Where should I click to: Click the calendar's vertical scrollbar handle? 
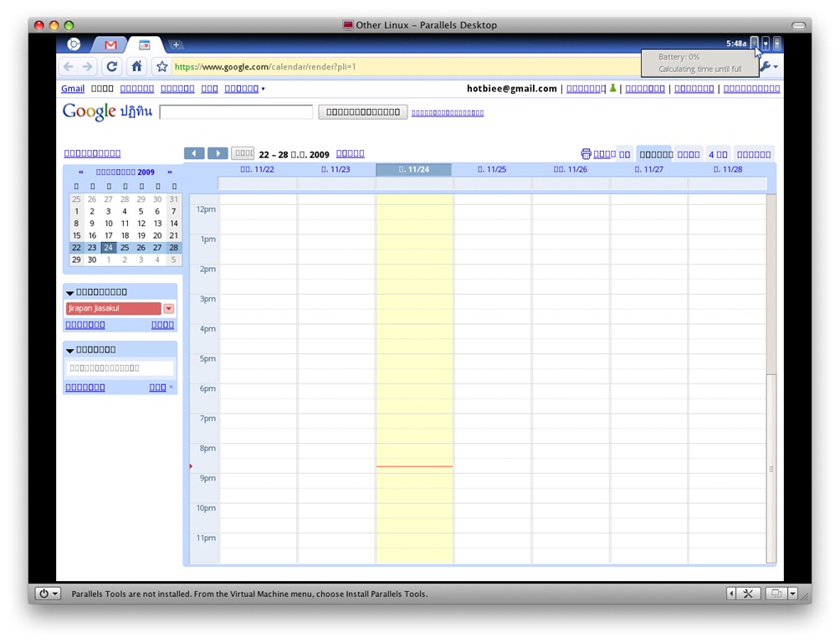[x=771, y=469]
